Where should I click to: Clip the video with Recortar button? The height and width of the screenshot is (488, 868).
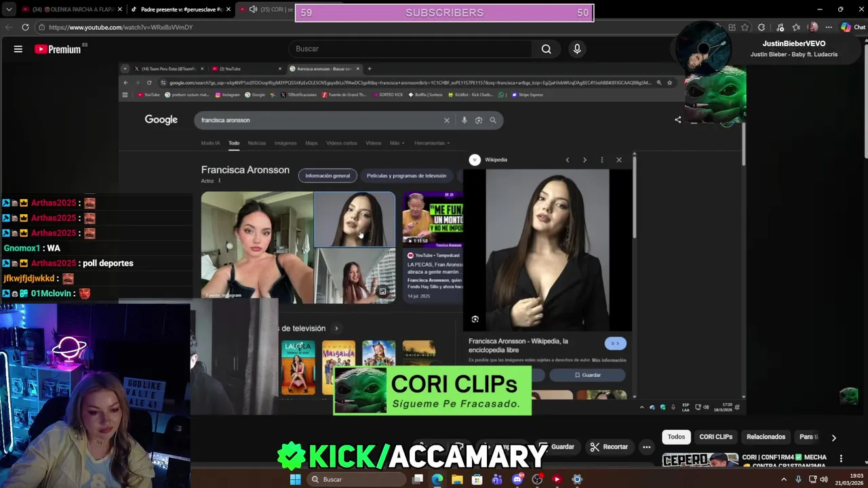[x=609, y=447]
